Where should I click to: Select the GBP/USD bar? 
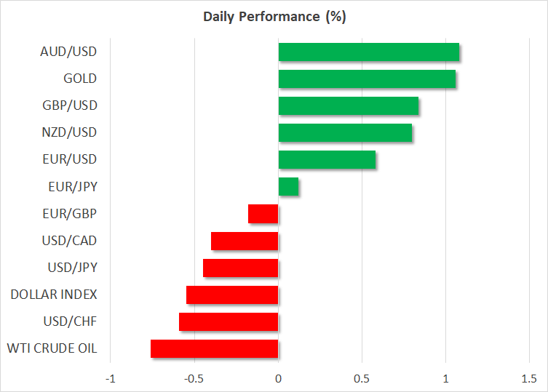pos(348,105)
